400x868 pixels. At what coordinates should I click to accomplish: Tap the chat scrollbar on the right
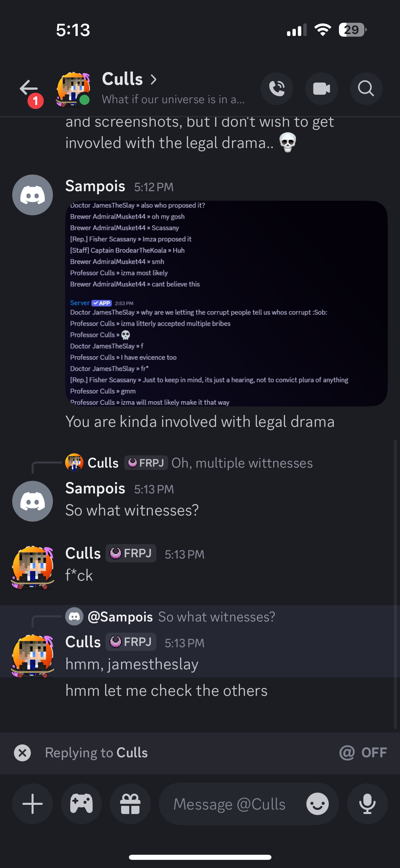tap(395, 584)
